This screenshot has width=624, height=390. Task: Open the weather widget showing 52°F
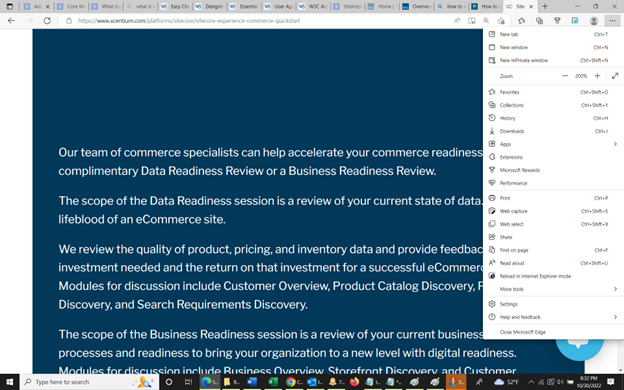pyautogui.click(x=506, y=382)
